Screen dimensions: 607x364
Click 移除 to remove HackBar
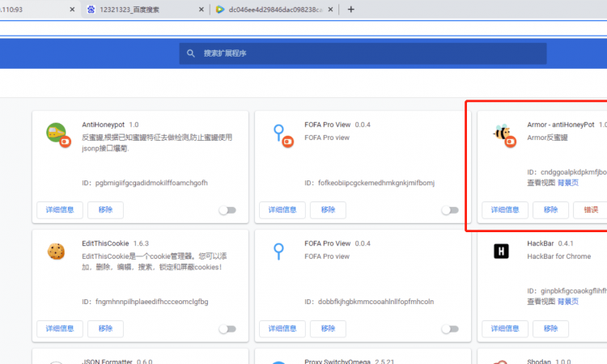click(x=550, y=328)
